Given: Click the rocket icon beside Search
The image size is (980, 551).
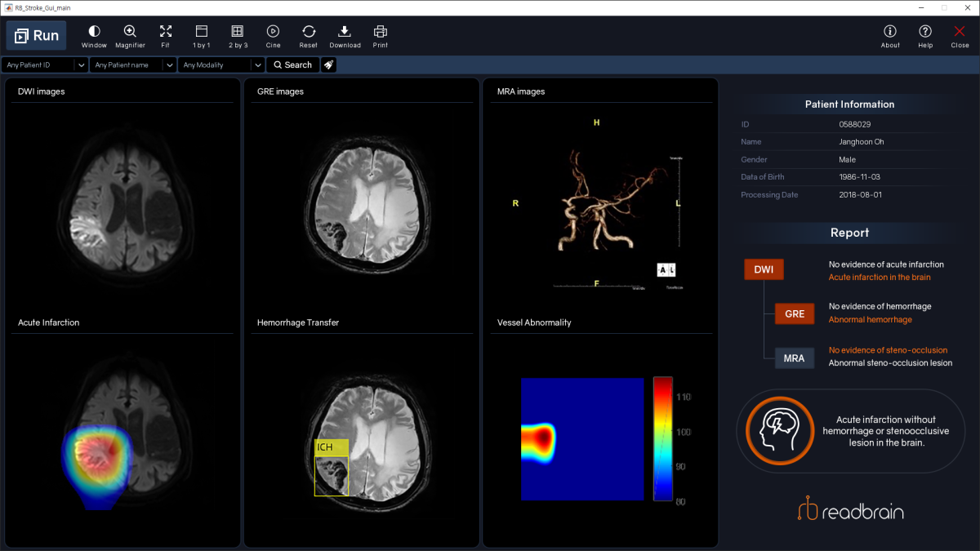Looking at the screenshot, I should coord(328,64).
